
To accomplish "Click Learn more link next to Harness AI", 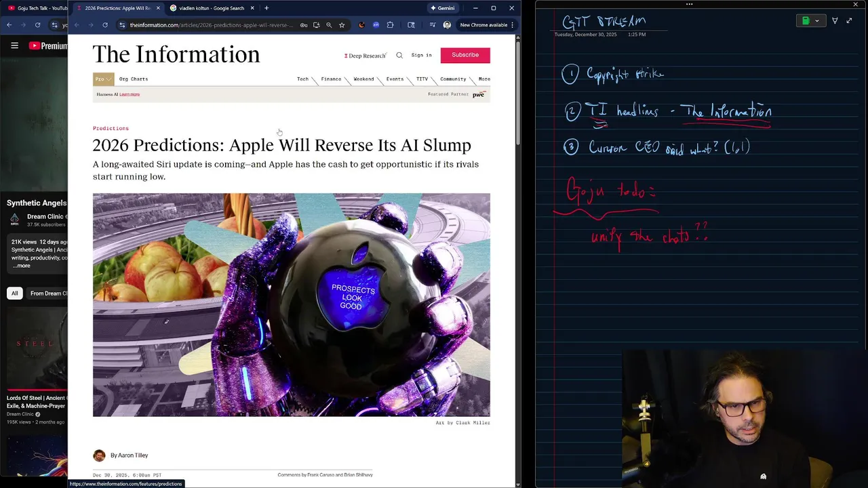I will click(x=130, y=94).
